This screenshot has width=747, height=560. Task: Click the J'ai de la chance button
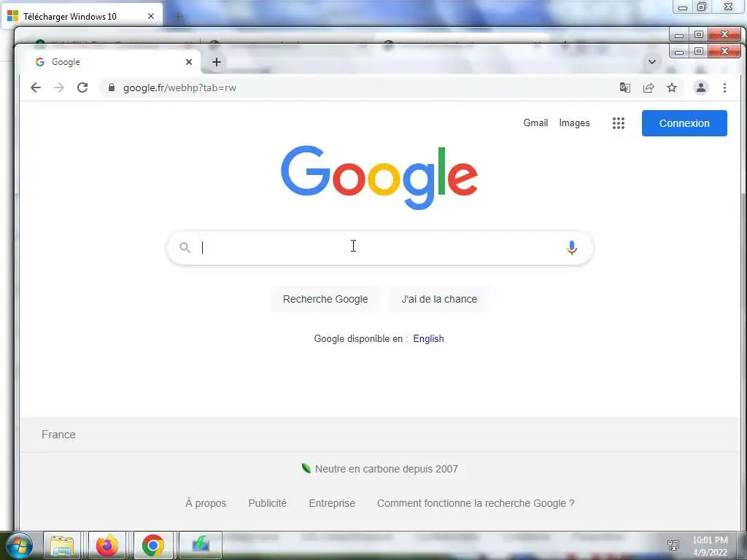(438, 299)
